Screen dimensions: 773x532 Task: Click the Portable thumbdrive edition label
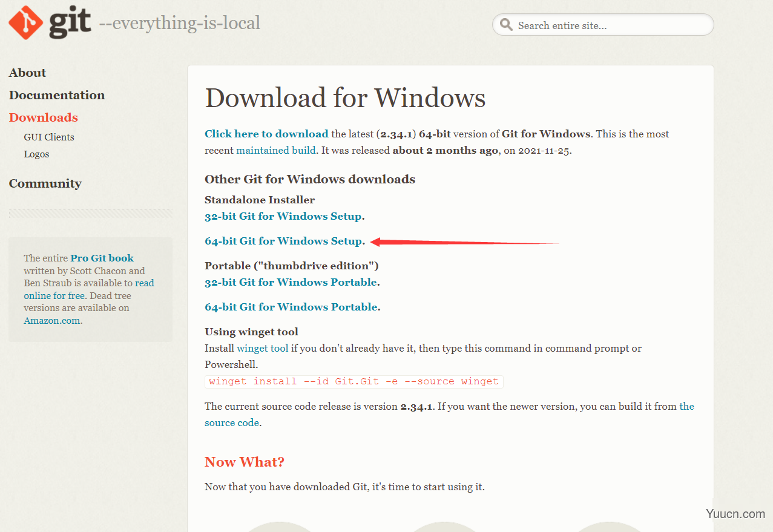pos(292,266)
